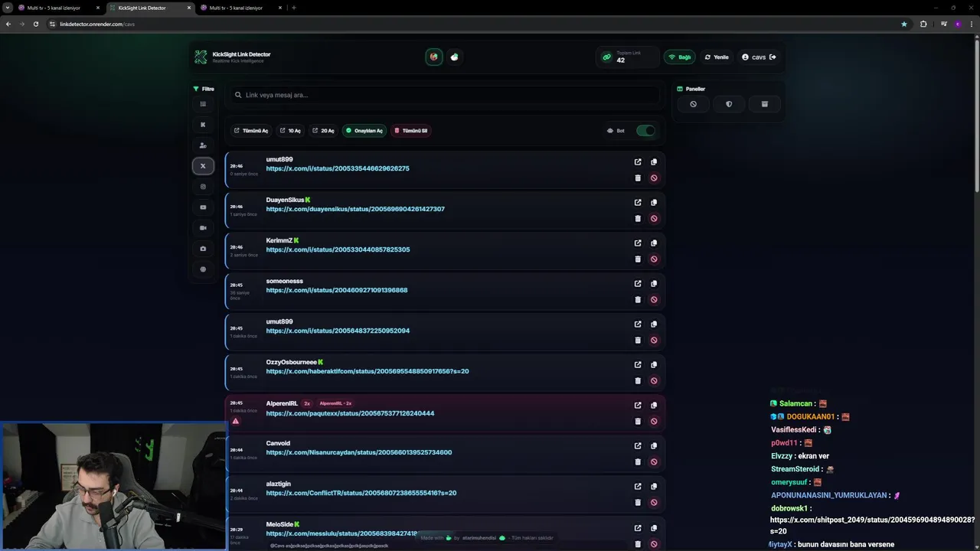The image size is (980, 551).
Task: Open the paqutexx status link
Action: pyautogui.click(x=350, y=413)
